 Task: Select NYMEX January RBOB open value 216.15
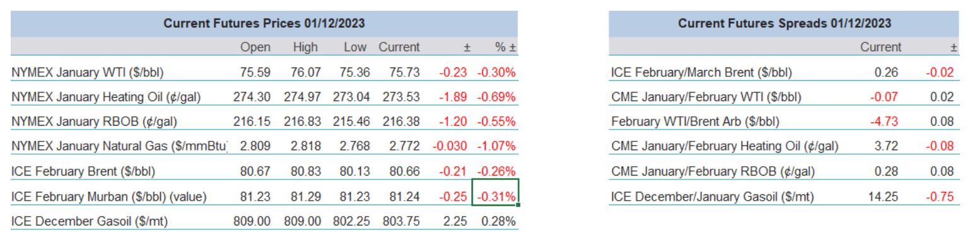point(252,122)
